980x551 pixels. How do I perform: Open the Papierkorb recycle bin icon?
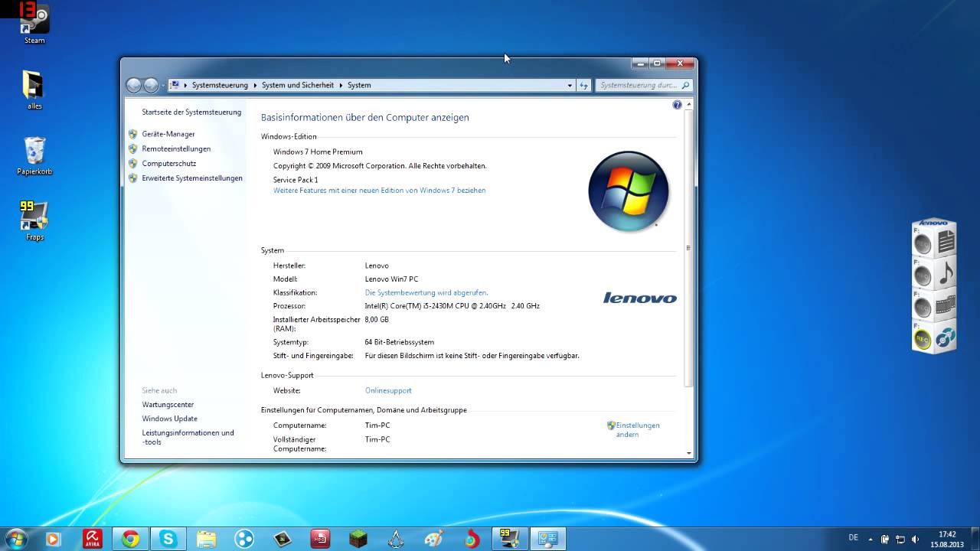click(x=34, y=156)
